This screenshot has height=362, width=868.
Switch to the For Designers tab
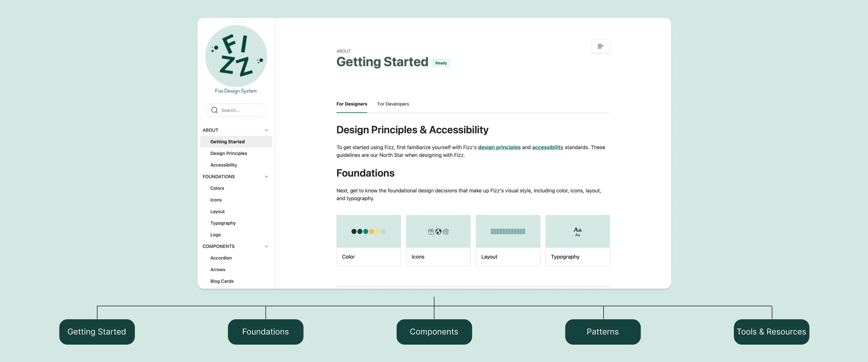[x=352, y=104]
